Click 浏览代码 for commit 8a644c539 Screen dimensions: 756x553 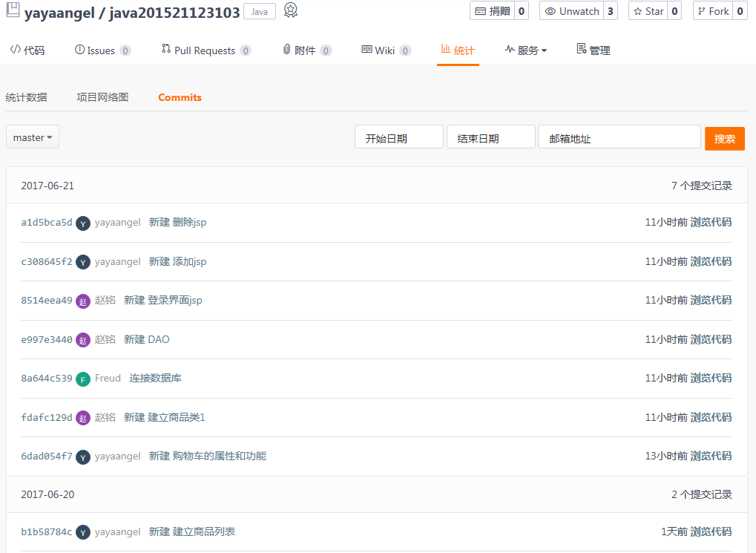click(711, 378)
